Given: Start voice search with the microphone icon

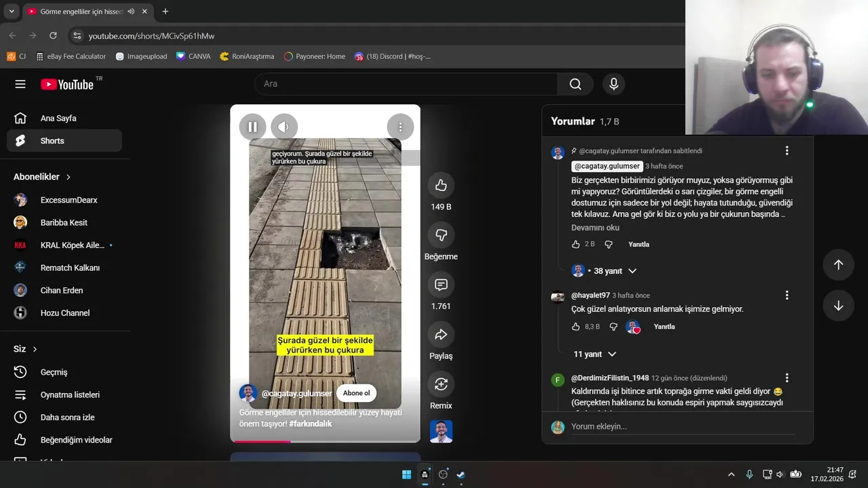Looking at the screenshot, I should [x=614, y=84].
